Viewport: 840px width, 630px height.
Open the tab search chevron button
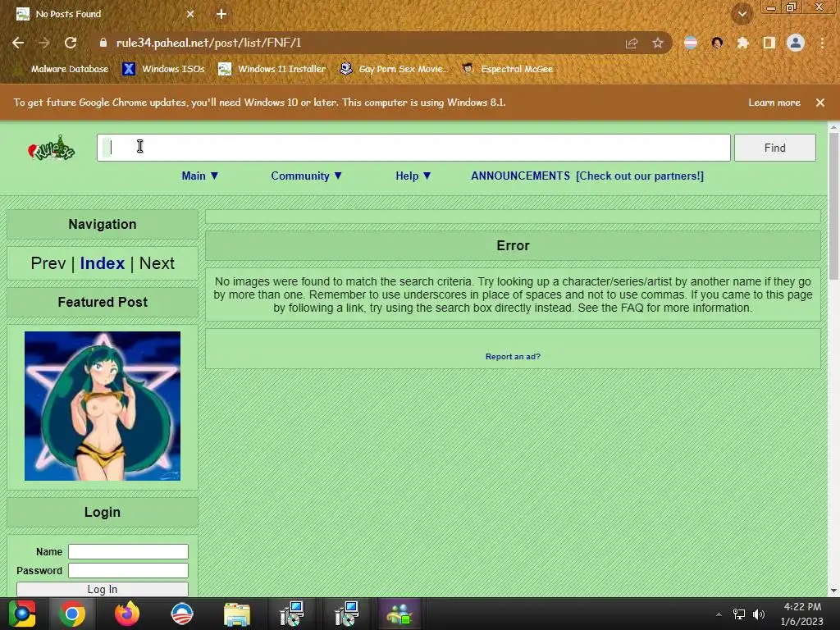pyautogui.click(x=742, y=14)
